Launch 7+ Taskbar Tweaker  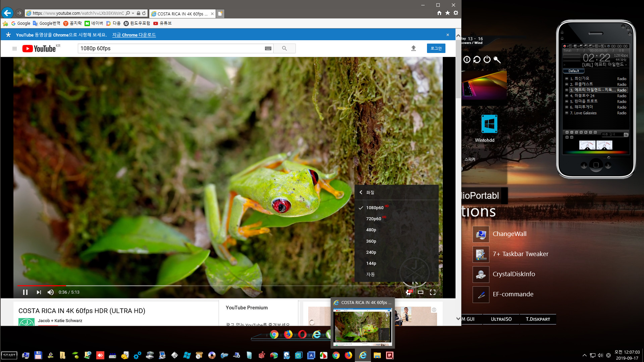click(511, 254)
